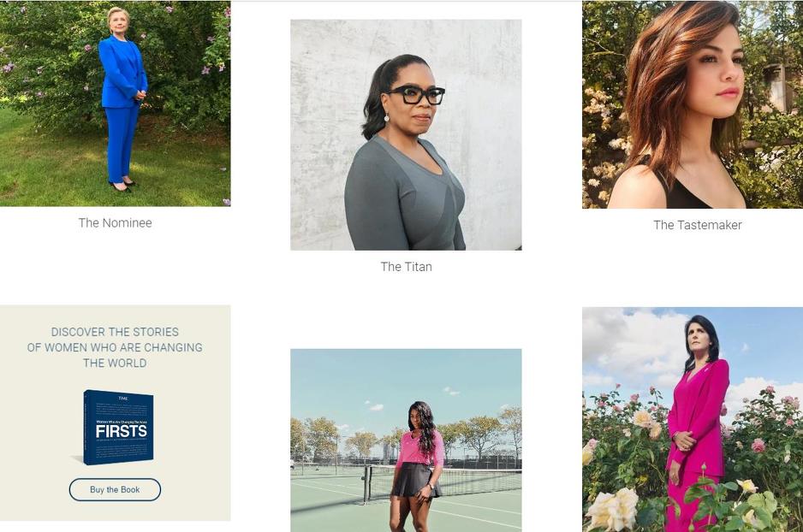Viewport: 803px width, 532px height.
Task: Click the black eyeglasses in the center portrait
Action: click(417, 96)
